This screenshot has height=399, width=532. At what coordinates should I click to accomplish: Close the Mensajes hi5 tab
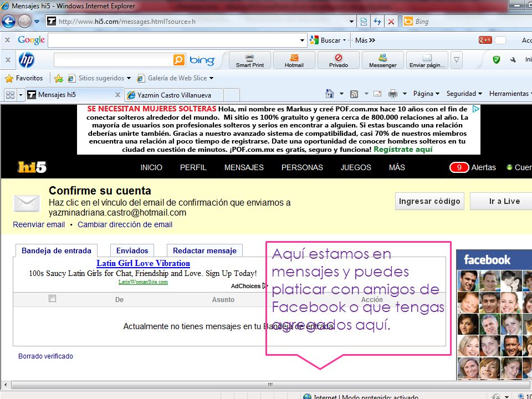(x=117, y=95)
